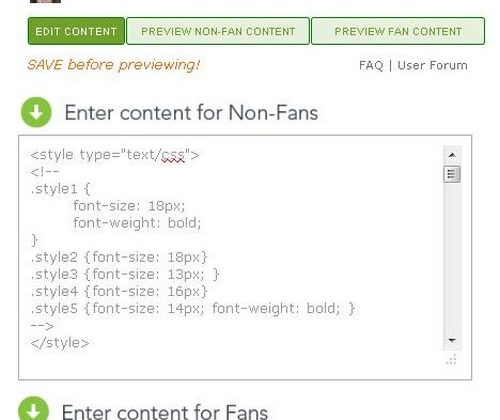Visit the User Forum link
Image resolution: width=500 pixels, height=420 pixels.
[432, 65]
